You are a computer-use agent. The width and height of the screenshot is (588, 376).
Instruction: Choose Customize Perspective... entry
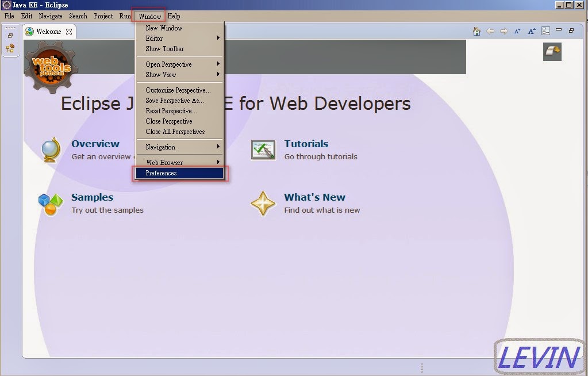[x=180, y=90]
